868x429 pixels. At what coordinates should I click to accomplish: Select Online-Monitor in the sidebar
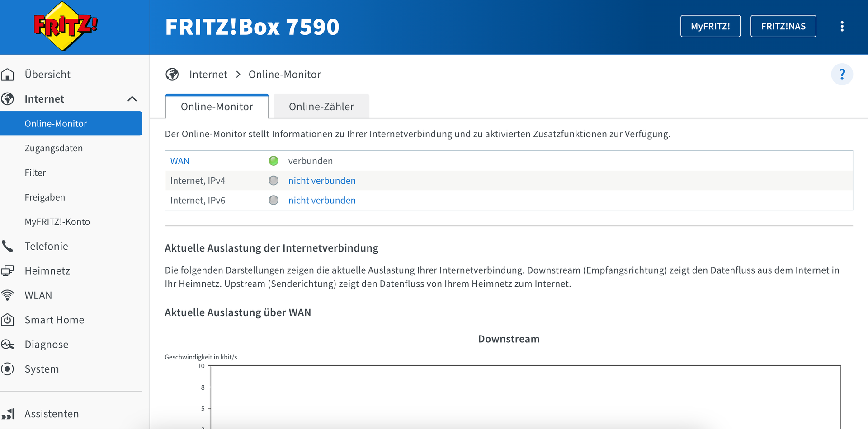pyautogui.click(x=71, y=123)
